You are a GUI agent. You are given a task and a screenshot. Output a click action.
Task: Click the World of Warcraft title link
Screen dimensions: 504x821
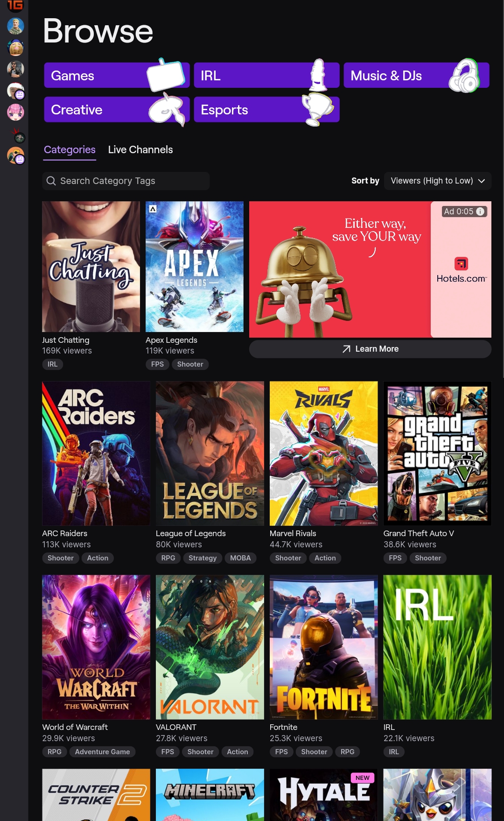coord(75,727)
